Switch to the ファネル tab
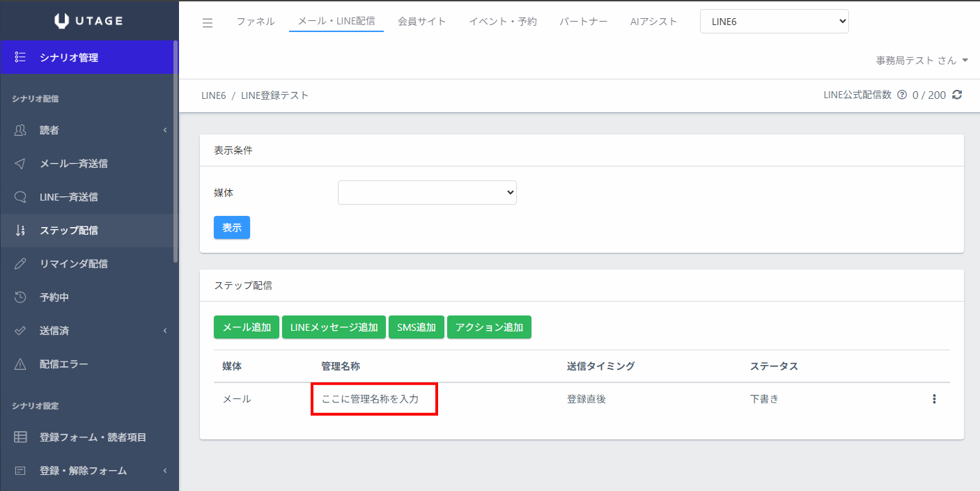This screenshot has height=491, width=980. pyautogui.click(x=256, y=22)
